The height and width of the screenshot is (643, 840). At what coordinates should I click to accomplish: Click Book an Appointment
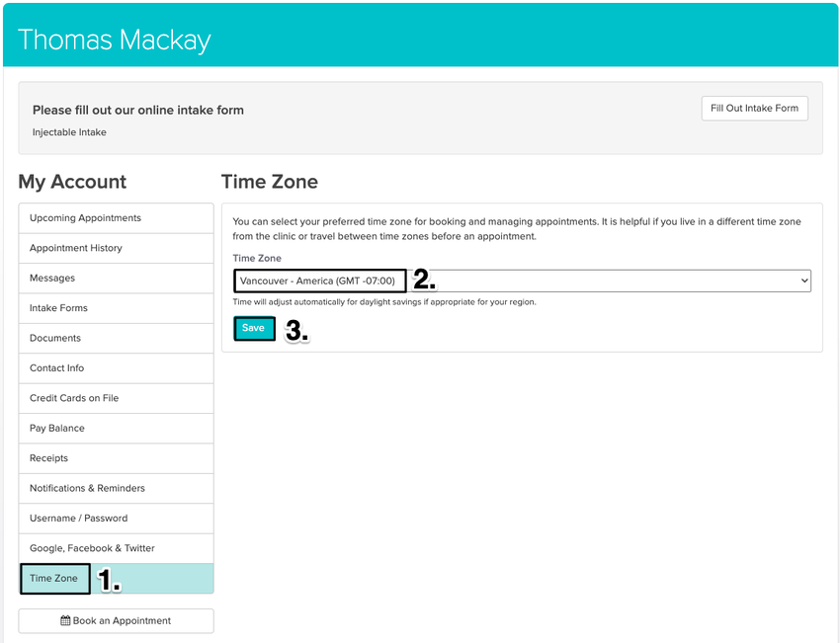pos(116,620)
